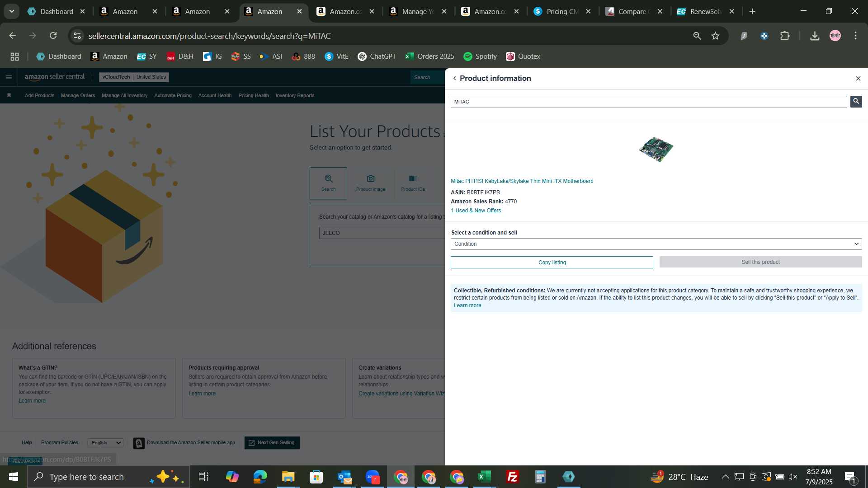
Task: Open the English language dropdown
Action: pyautogui.click(x=105, y=443)
